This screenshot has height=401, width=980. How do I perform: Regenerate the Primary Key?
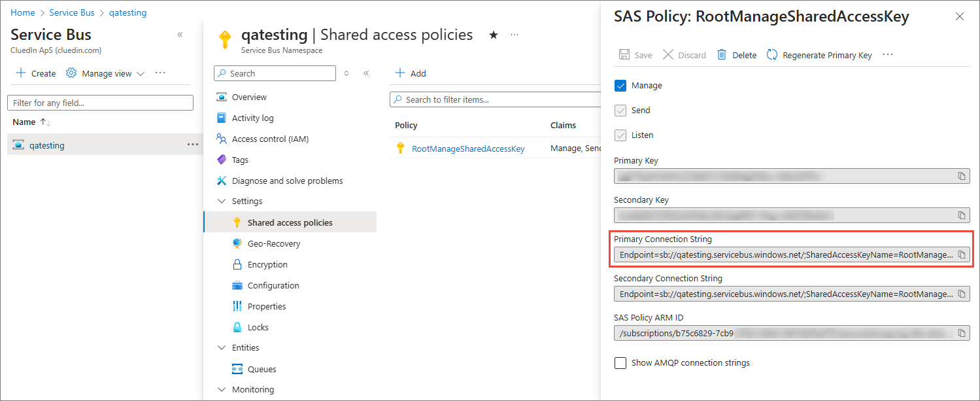820,55
